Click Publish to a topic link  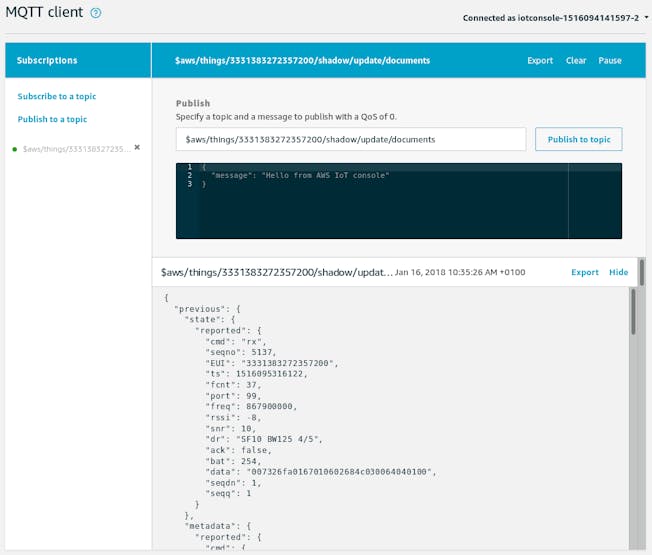[52, 119]
